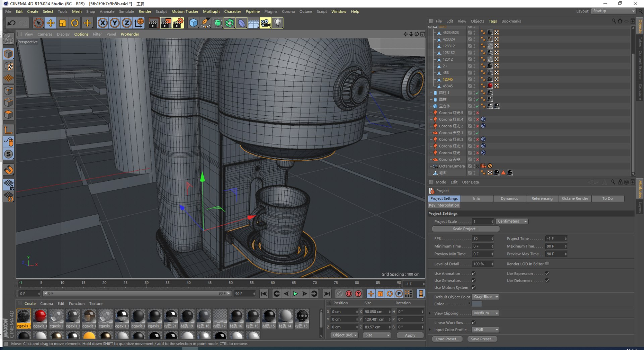644x350 pixels.
Task: Toggle Z axis lock icon
Action: click(x=127, y=23)
